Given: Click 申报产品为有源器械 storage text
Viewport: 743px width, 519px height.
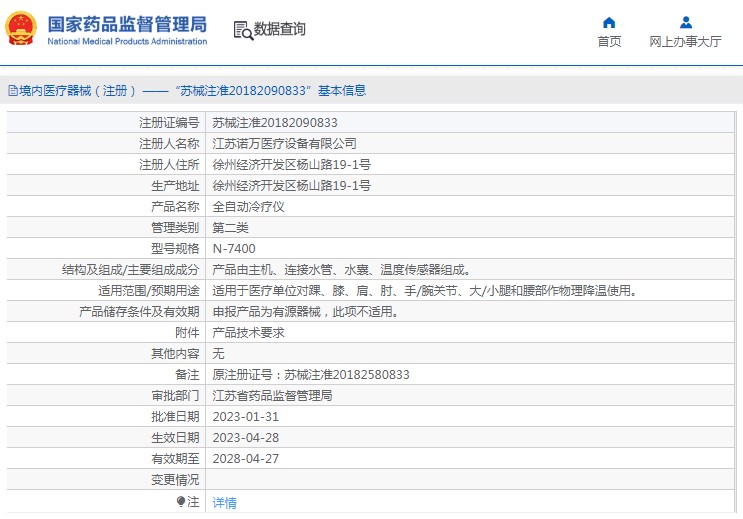Looking at the screenshot, I should coord(306,312).
